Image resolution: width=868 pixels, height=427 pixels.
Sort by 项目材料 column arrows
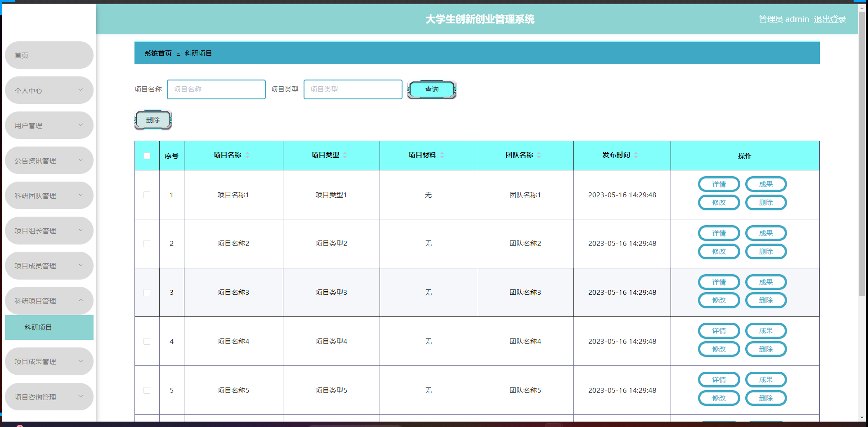tap(442, 155)
